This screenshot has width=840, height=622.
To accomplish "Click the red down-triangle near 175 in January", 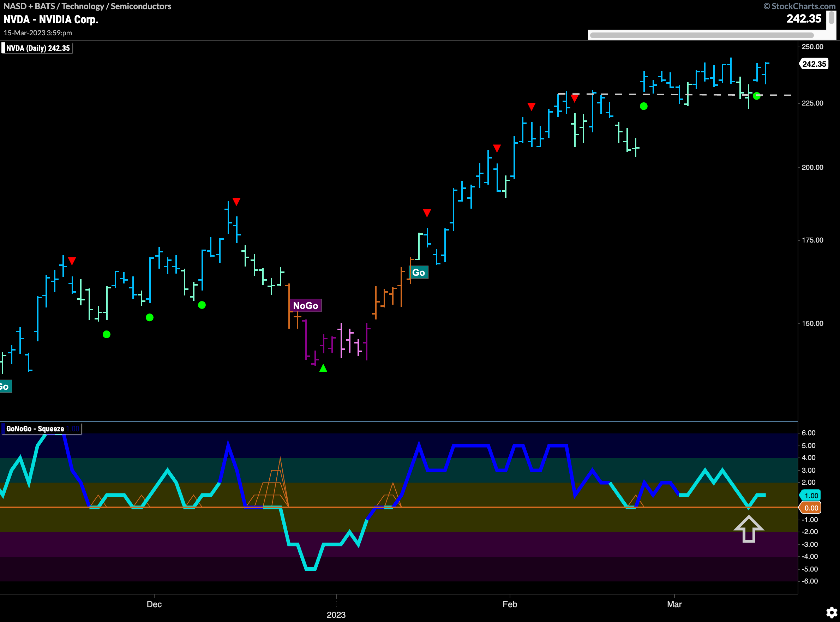I will pos(427,213).
